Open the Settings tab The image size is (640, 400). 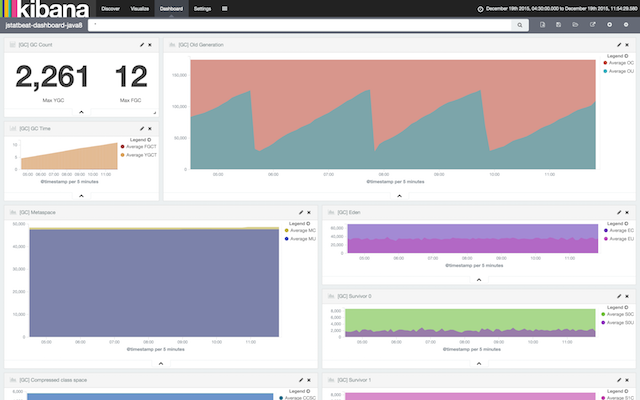click(202, 9)
